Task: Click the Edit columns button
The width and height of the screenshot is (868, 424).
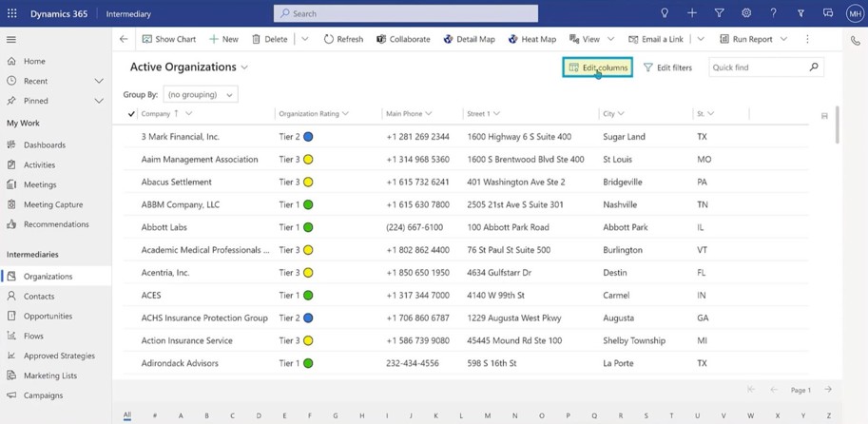Action: click(598, 67)
